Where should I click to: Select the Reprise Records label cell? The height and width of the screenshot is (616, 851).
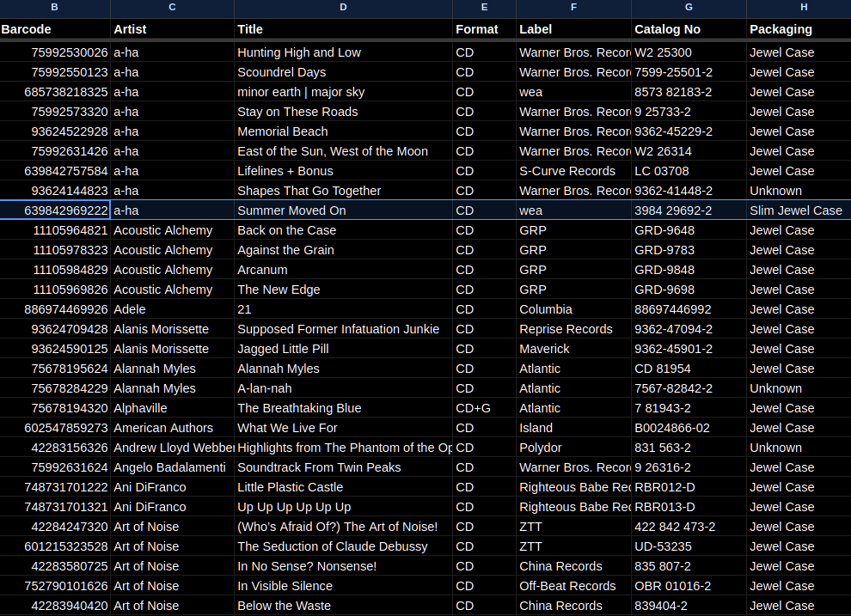coord(573,329)
